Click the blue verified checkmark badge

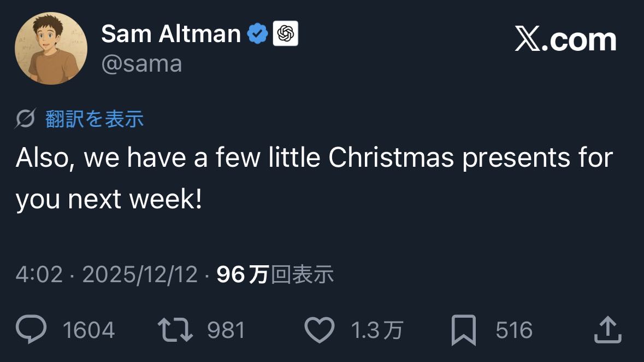click(x=257, y=34)
